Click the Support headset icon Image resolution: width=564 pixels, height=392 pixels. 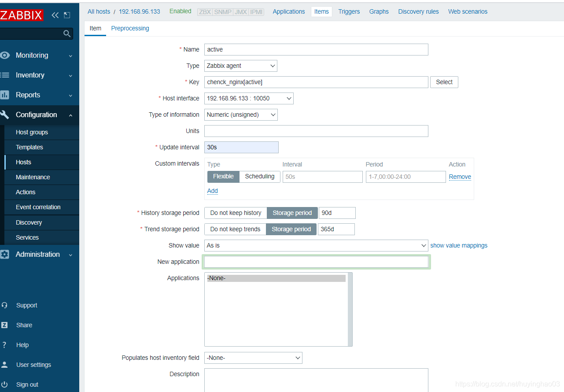(4, 305)
